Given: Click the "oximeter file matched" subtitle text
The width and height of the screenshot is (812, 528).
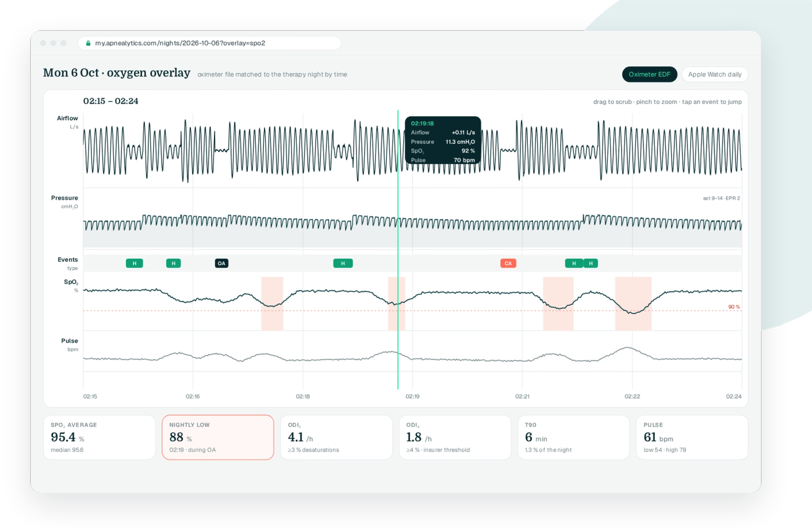Looking at the screenshot, I should pos(272,74).
